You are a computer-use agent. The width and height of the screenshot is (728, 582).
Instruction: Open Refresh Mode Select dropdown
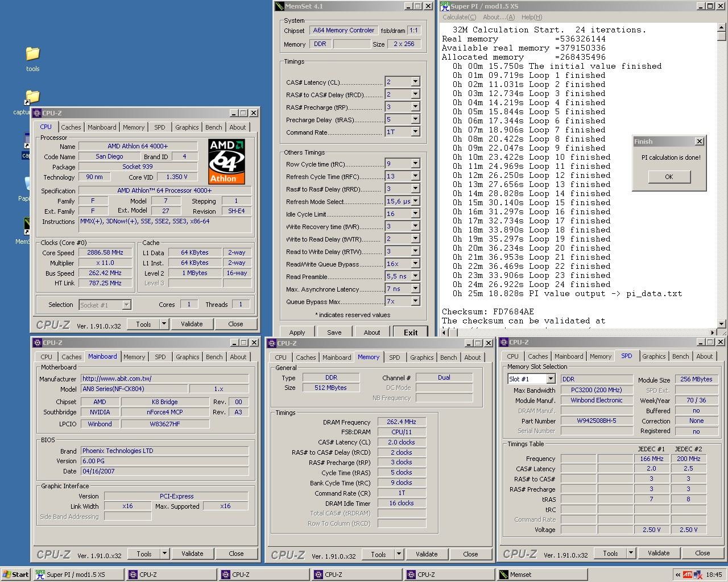tap(415, 201)
